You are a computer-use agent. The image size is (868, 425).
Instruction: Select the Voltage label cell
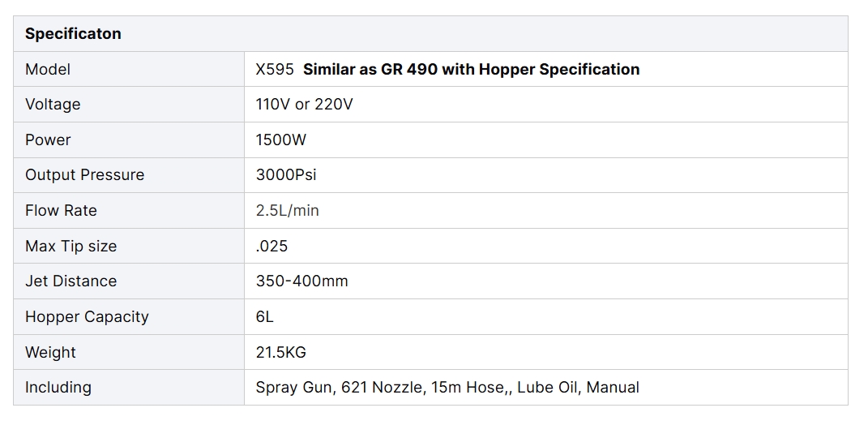tap(53, 105)
